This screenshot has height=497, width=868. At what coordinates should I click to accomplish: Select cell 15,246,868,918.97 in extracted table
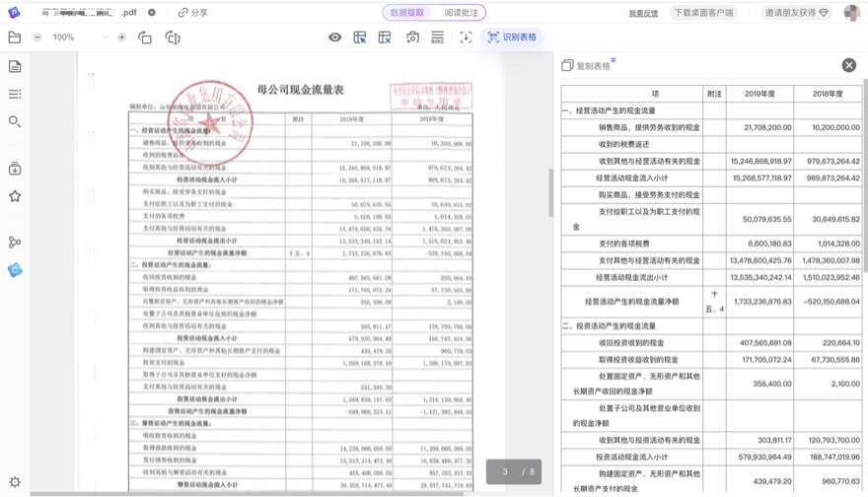(x=760, y=161)
